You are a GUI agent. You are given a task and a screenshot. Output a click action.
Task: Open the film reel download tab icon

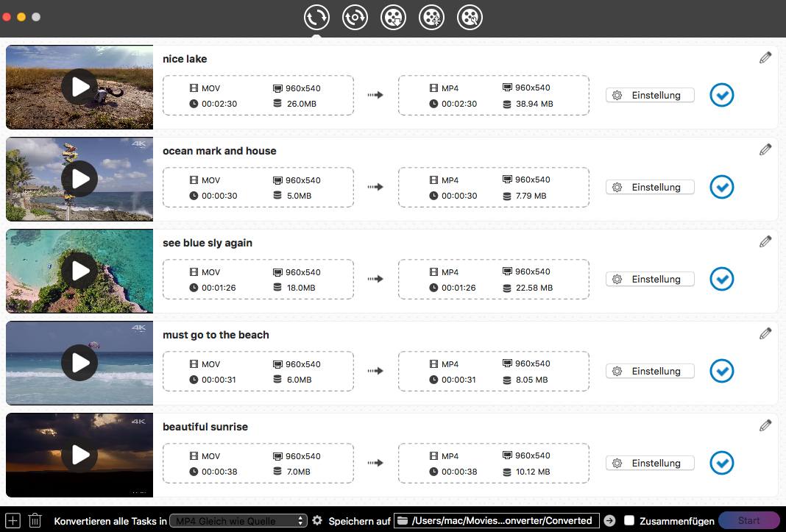tap(394, 17)
